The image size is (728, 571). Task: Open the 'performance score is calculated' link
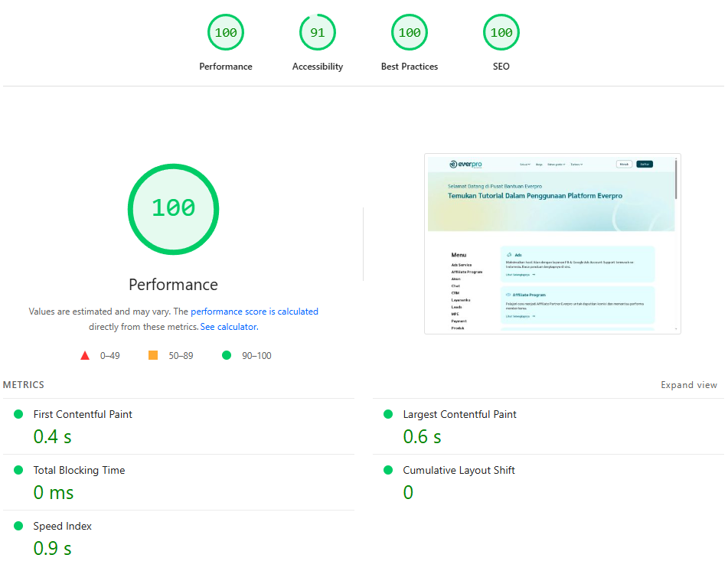(254, 312)
